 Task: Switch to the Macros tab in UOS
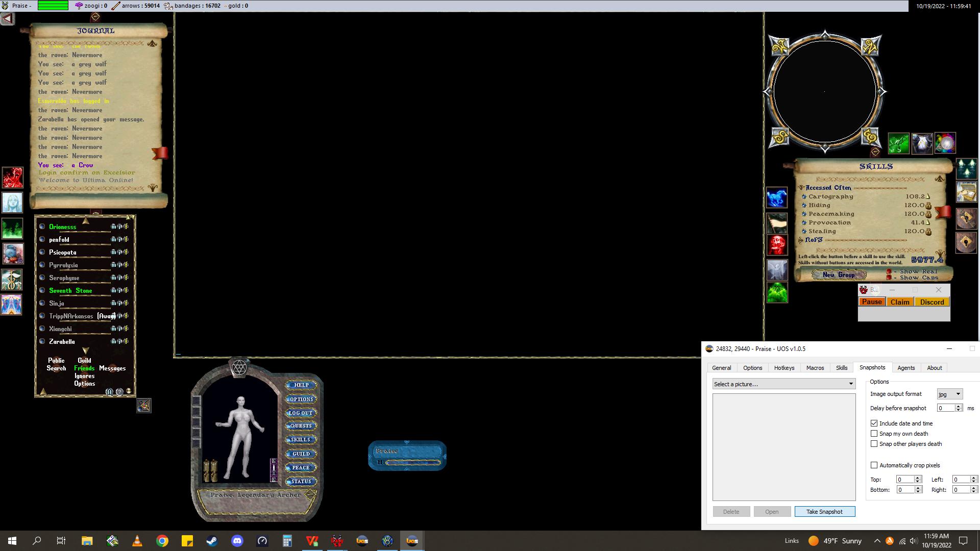(x=815, y=368)
